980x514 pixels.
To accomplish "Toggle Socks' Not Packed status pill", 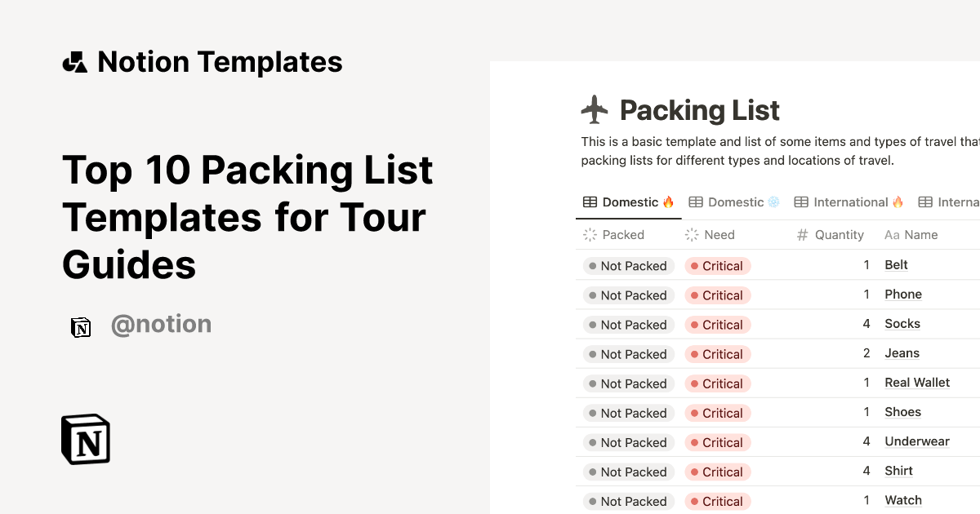I will point(627,324).
